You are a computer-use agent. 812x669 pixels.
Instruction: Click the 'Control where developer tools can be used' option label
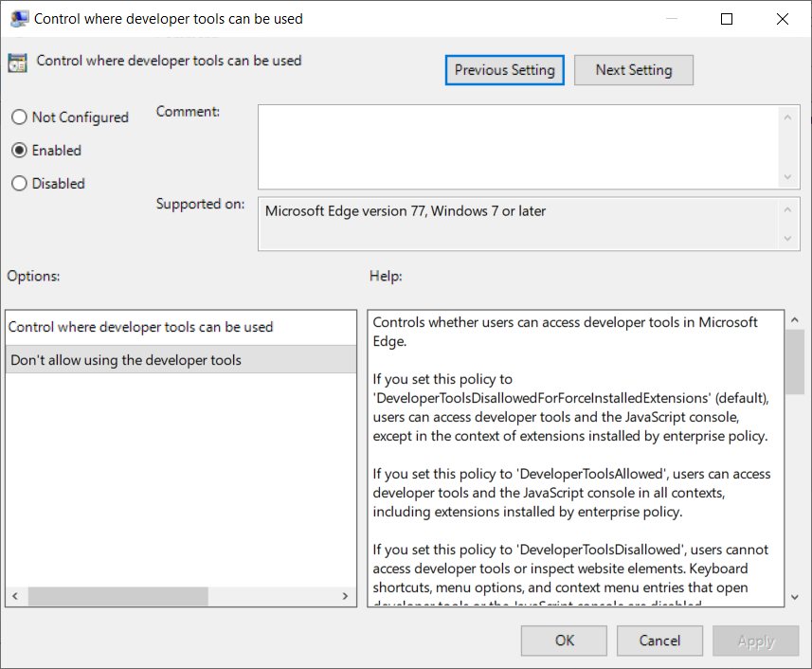tap(140, 327)
